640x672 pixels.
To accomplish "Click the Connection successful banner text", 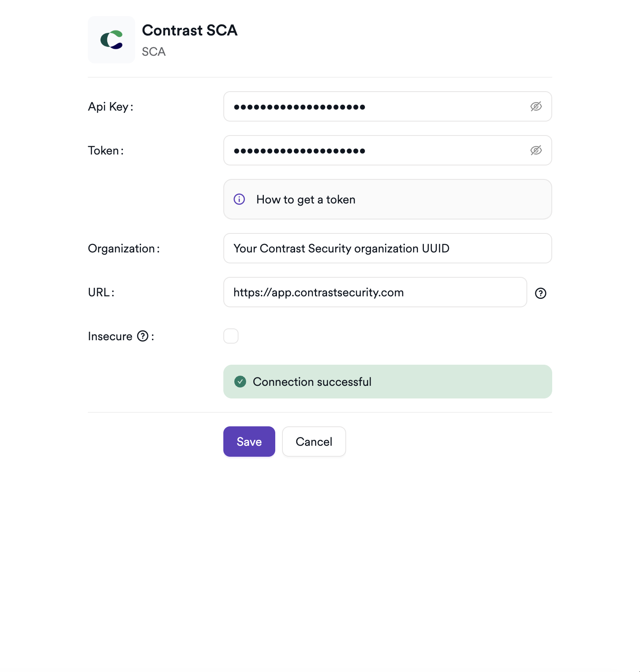I will pyautogui.click(x=312, y=382).
